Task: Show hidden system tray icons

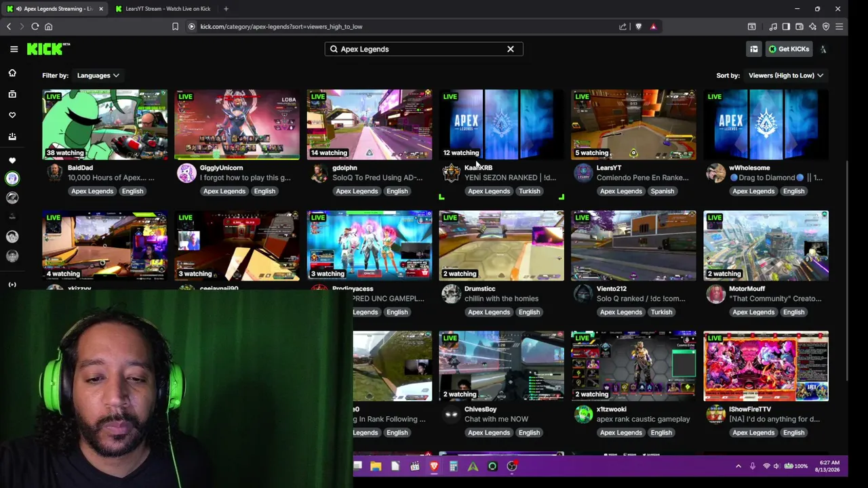Action: (738, 466)
